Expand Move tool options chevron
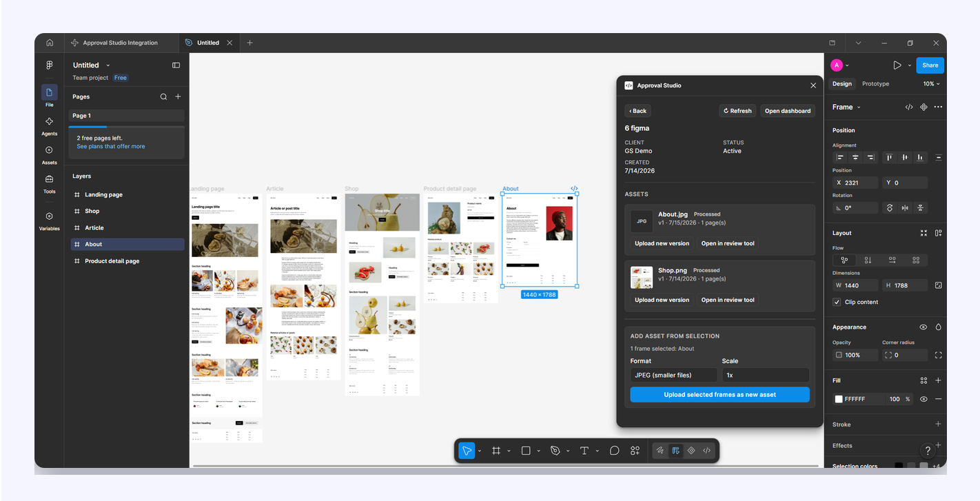 click(479, 451)
